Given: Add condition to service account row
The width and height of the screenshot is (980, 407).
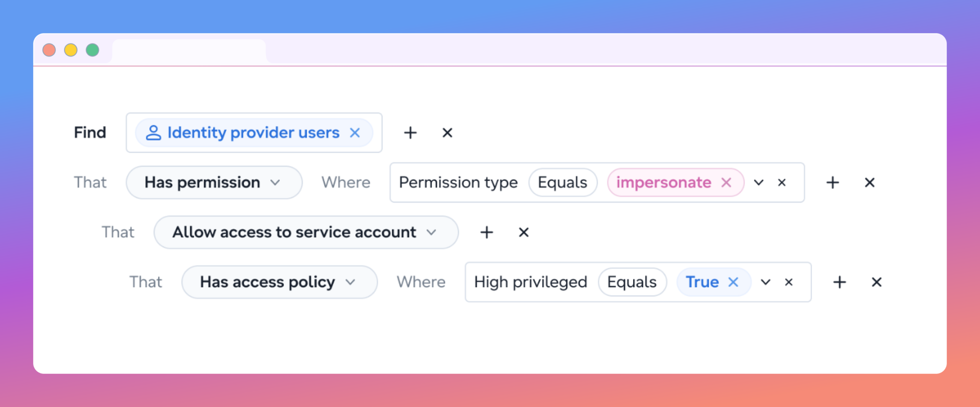Looking at the screenshot, I should [x=487, y=232].
